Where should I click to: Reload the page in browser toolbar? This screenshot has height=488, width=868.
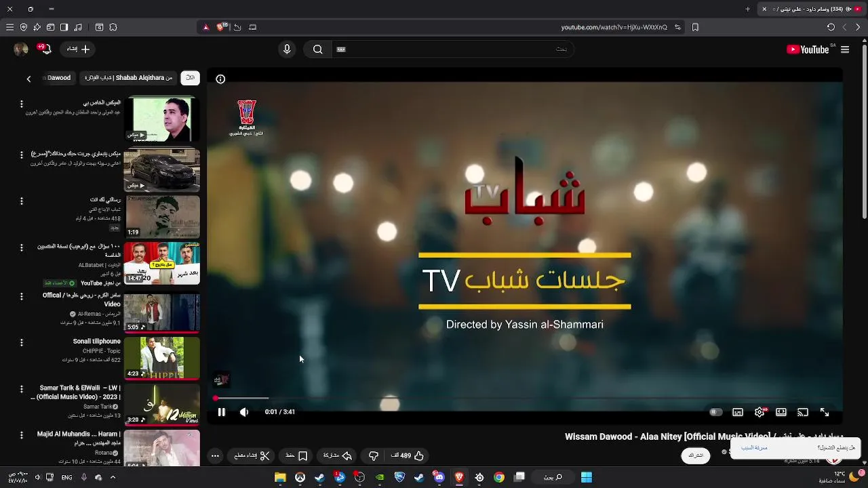pyautogui.click(x=831, y=27)
